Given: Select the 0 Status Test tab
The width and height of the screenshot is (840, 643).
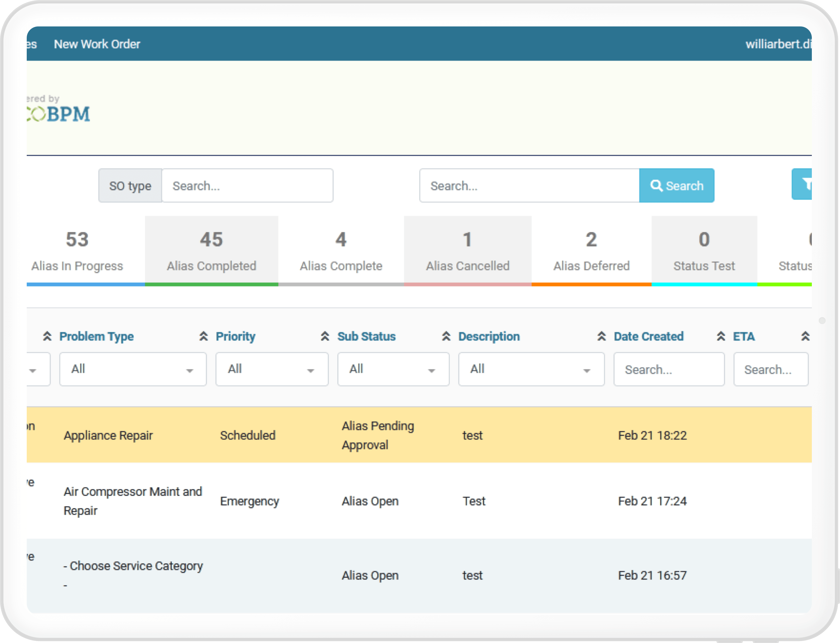Looking at the screenshot, I should 704,251.
